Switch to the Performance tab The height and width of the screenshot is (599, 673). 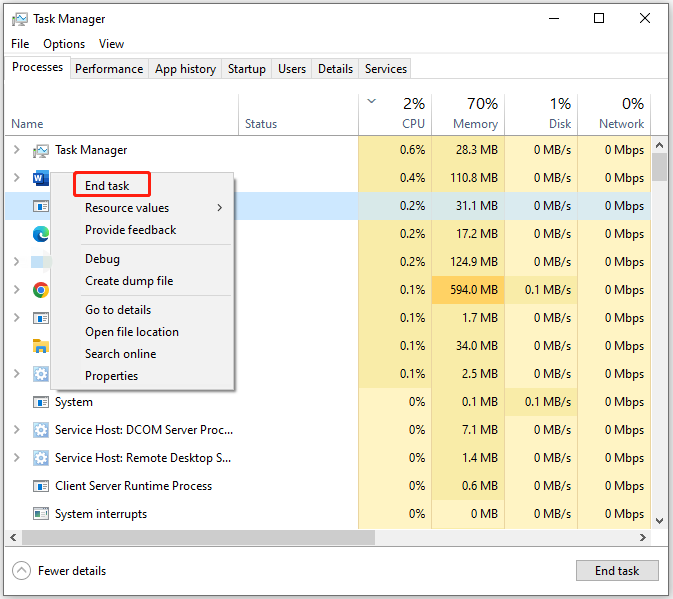[109, 69]
